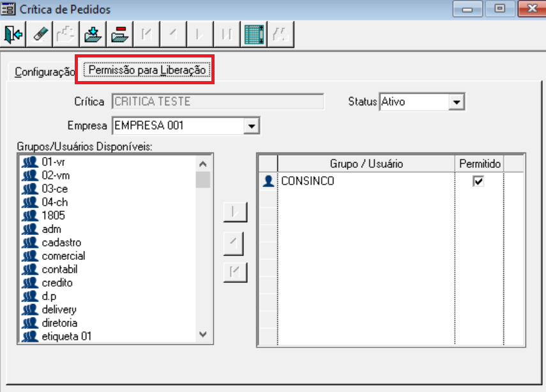Image resolution: width=546 pixels, height=392 pixels.
Task: Select group d.p in available list
Action: (x=49, y=296)
